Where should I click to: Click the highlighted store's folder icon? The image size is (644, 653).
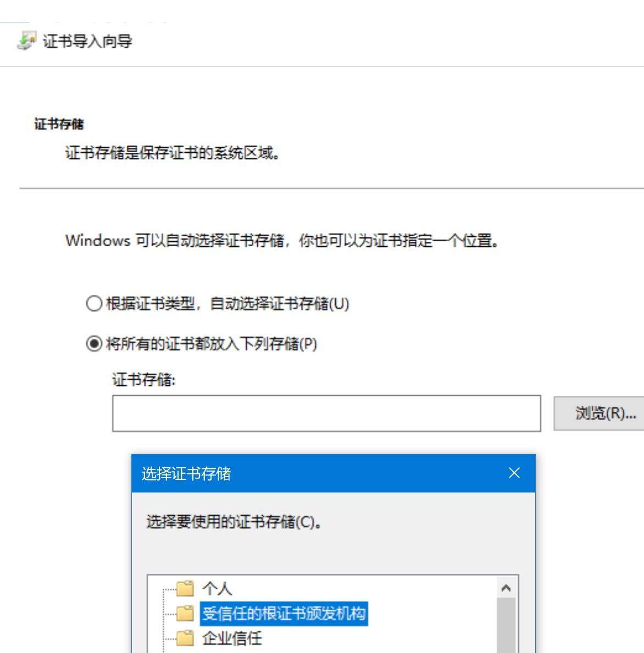(x=185, y=614)
